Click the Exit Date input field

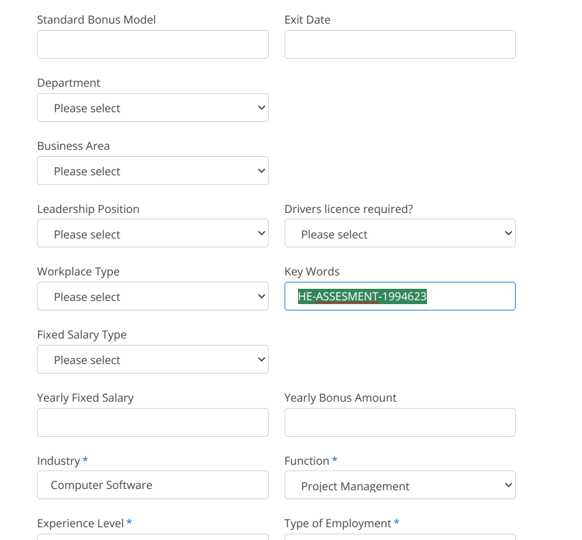tap(400, 45)
